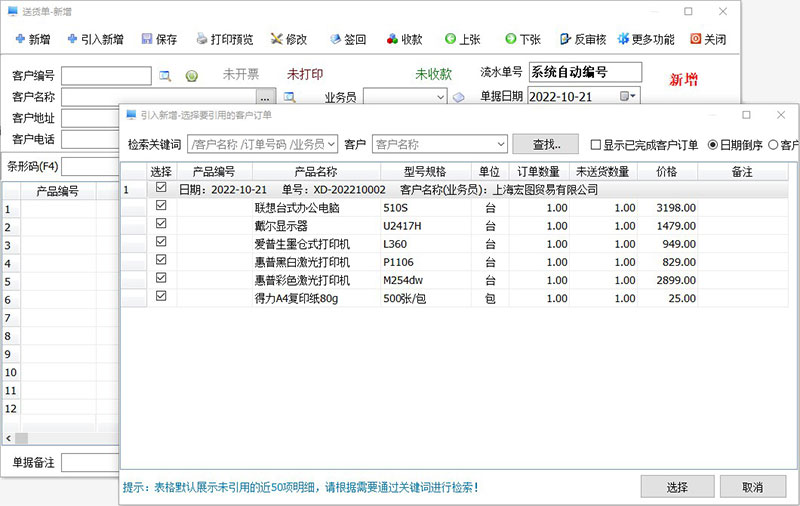
Task: Click the model cell M254dw
Action: coord(426,280)
